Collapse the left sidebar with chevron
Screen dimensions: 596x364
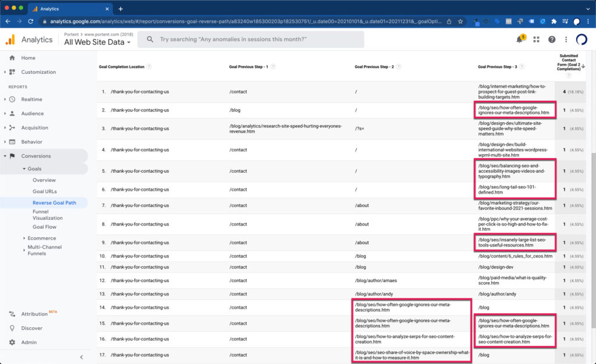tap(81, 356)
